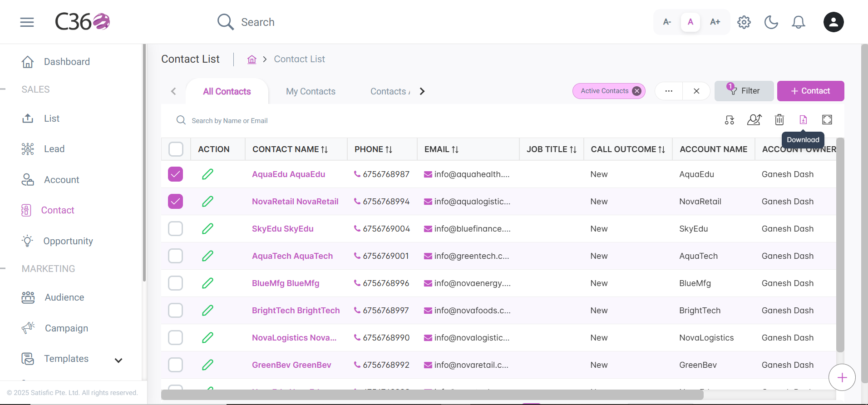
Task: Open the settings gear icon
Action: [x=744, y=22]
